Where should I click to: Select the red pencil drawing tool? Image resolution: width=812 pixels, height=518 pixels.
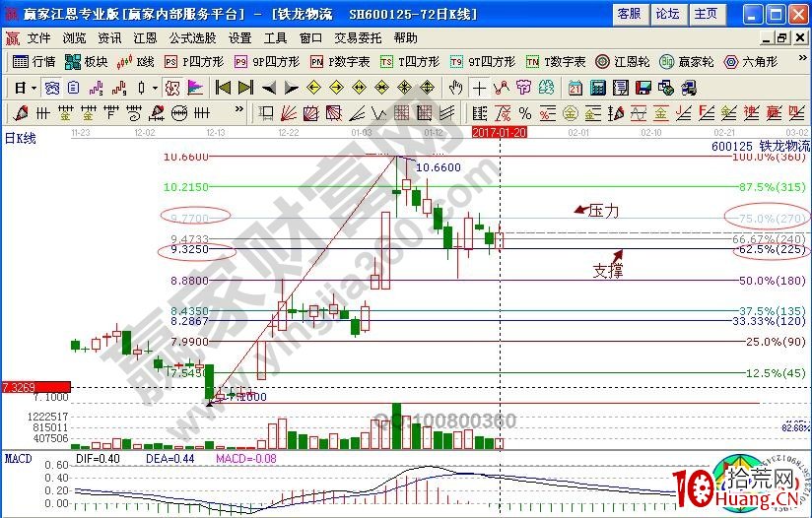click(21, 113)
